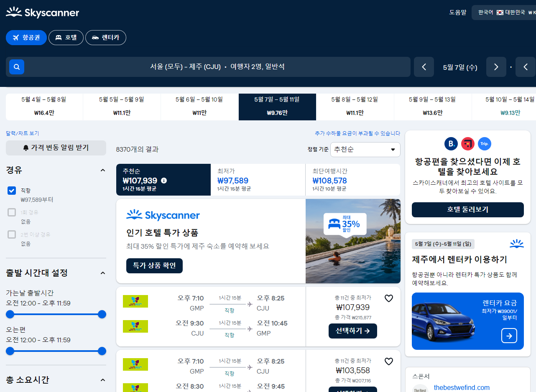Switch to the 호텔 tab

coord(66,37)
